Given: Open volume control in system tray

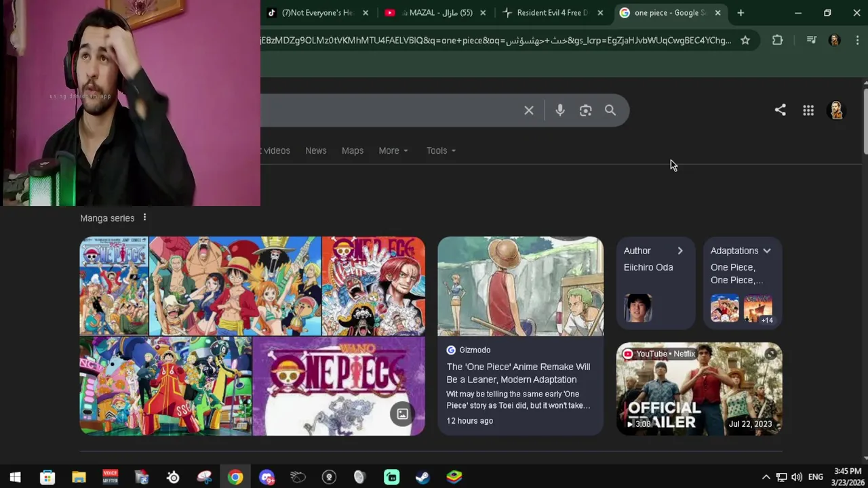Looking at the screenshot, I should click(797, 477).
